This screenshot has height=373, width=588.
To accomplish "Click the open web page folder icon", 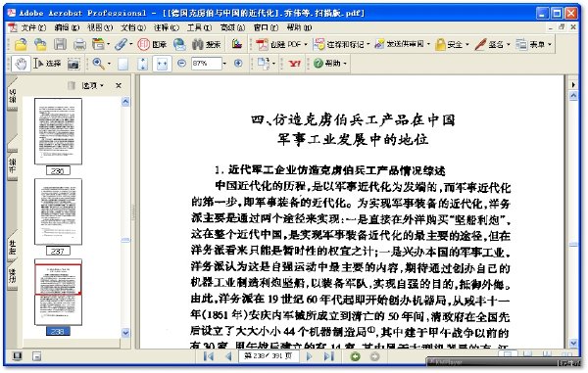I will (40, 45).
